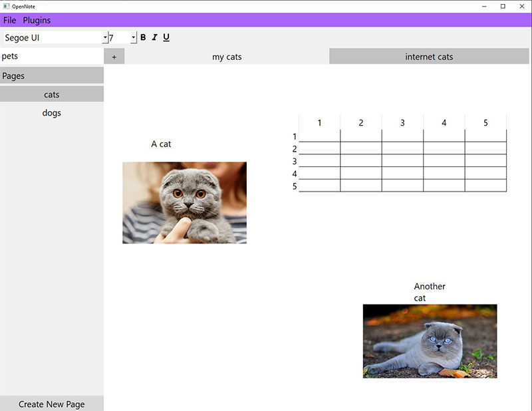Click the OpenNote app icon in title bar
Image resolution: width=532 pixels, height=411 pixels.
6,6
